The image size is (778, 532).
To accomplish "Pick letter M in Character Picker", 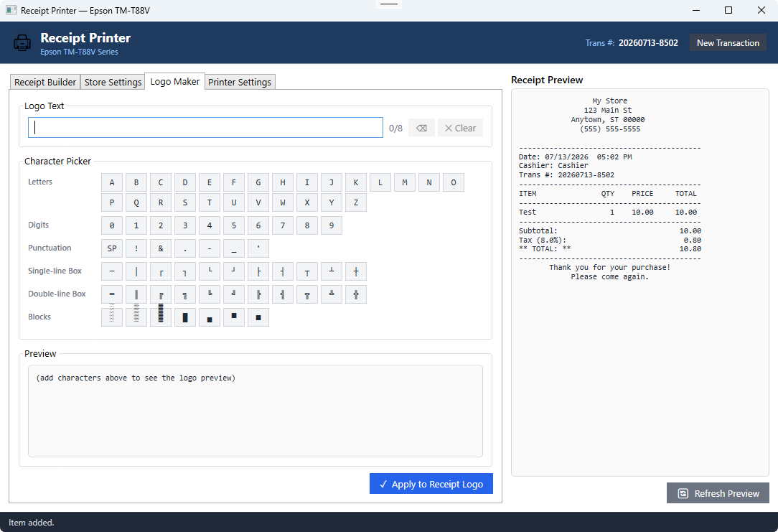I will coord(404,182).
